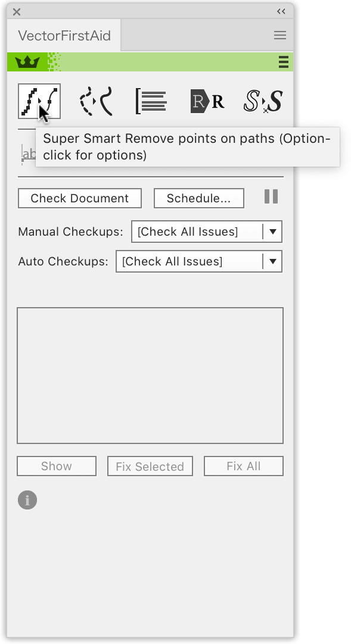
Task: Open the green bar hamburger menu
Action: (x=283, y=62)
